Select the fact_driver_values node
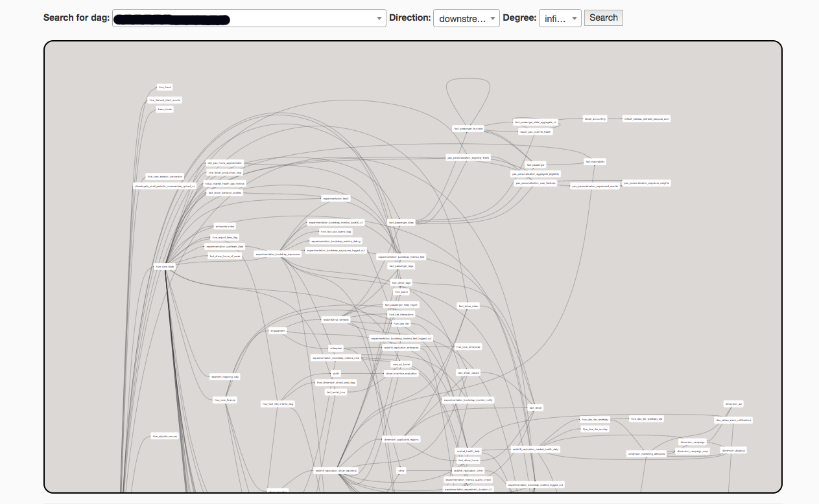 pyautogui.click(x=468, y=372)
